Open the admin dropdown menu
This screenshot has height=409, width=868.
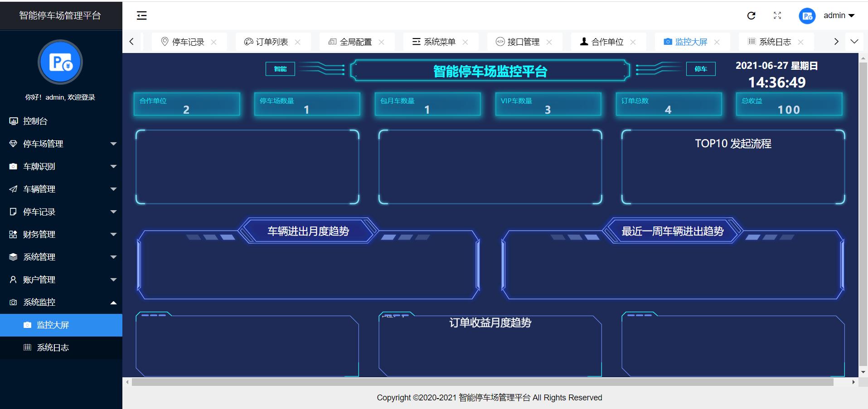click(x=838, y=15)
